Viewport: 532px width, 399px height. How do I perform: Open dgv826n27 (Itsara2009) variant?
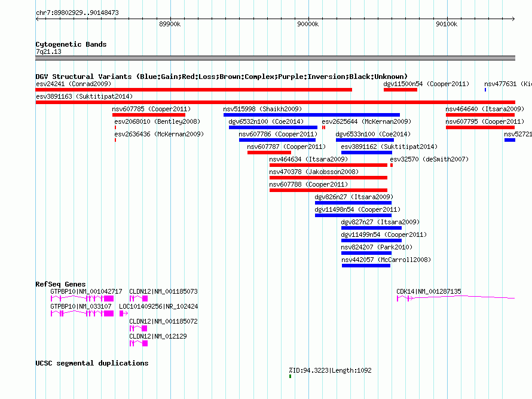pos(354,197)
